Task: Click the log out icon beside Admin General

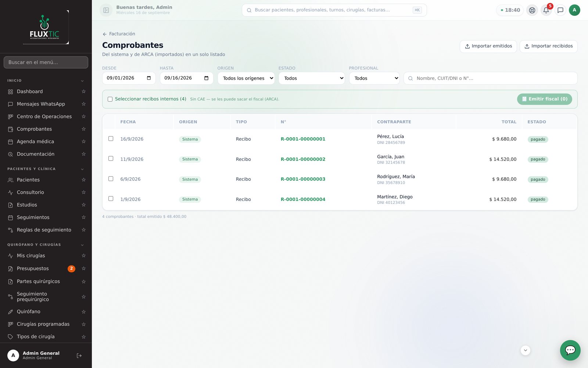Action: click(x=79, y=355)
